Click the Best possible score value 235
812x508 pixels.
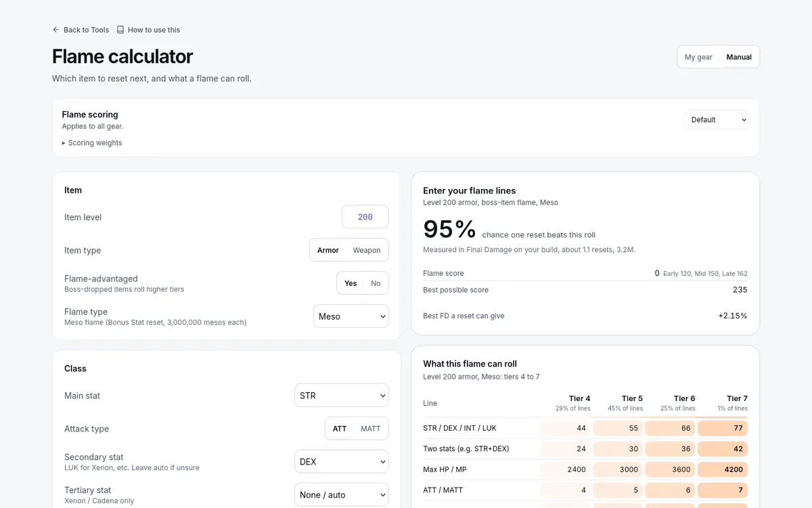pos(740,290)
